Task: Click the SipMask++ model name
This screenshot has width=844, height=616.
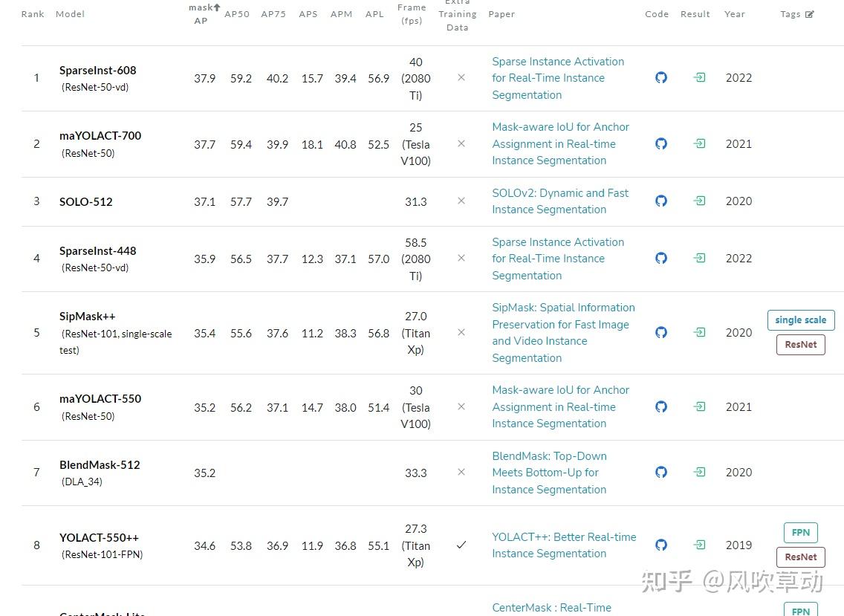Action: pos(88,317)
